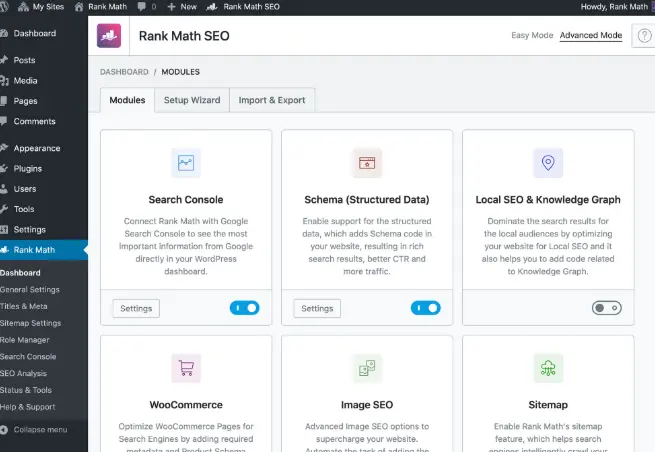655x452 pixels.
Task: Disable the Search Console module toggle
Action: coord(245,308)
